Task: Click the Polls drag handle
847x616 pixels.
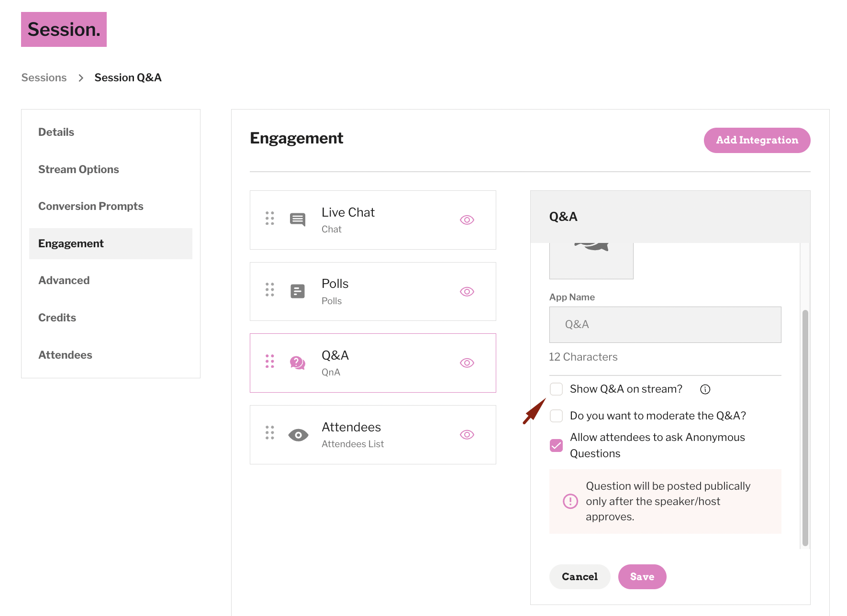Action: click(x=270, y=289)
